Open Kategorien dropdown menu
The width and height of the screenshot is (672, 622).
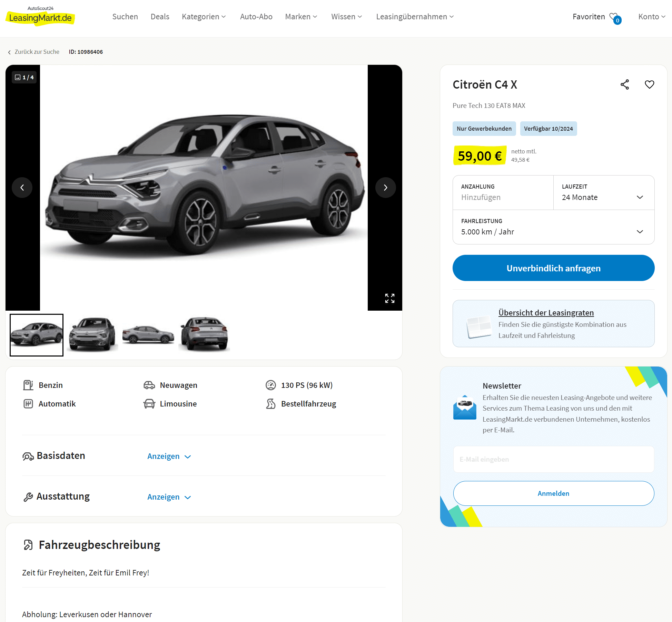click(204, 17)
